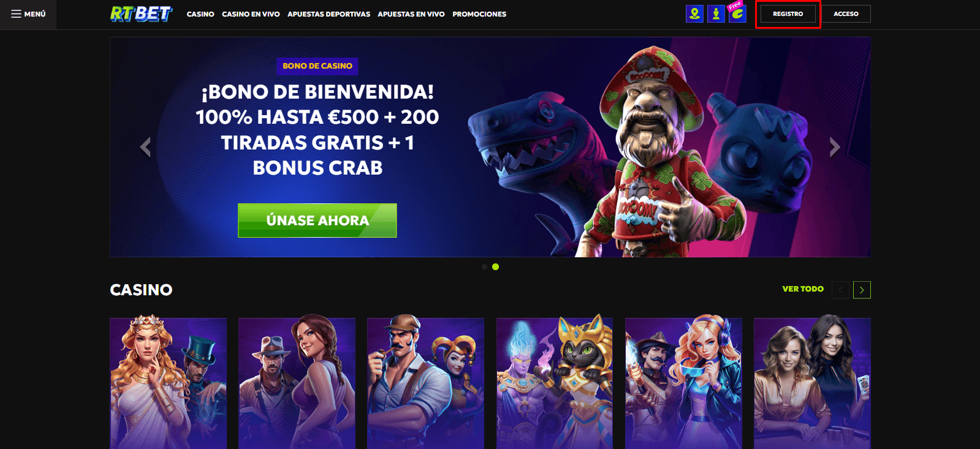Click VER TODO link
The image size is (980, 449).
[x=803, y=289]
